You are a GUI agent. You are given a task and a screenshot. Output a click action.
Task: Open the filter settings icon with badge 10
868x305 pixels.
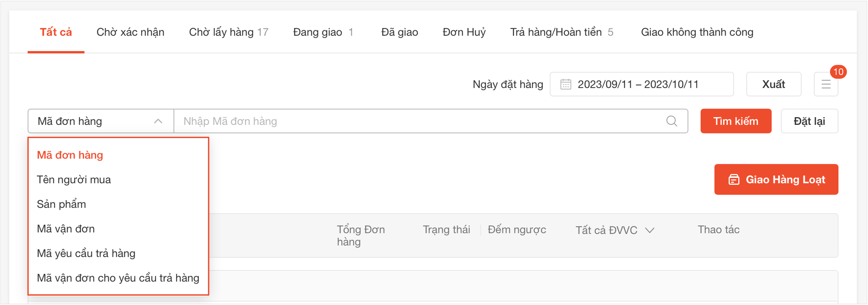(826, 84)
